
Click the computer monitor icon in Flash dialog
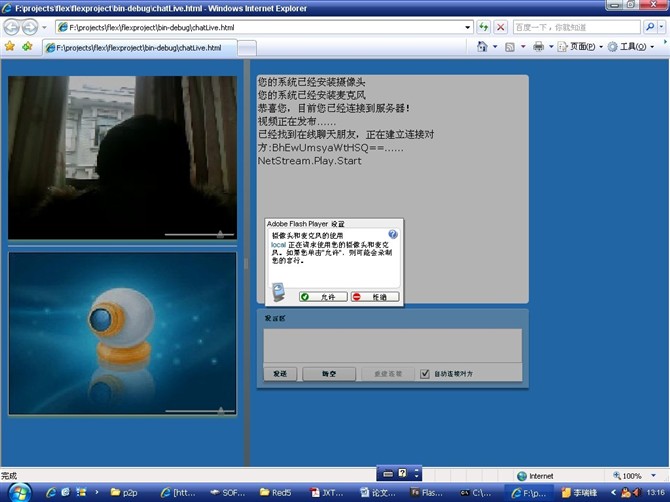point(278,292)
